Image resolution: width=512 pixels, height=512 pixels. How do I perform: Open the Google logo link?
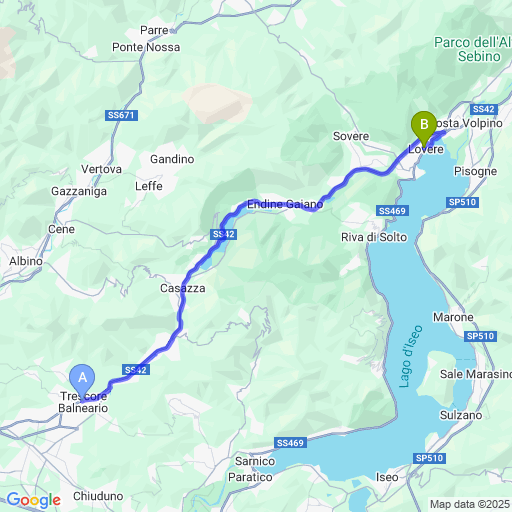[34, 500]
